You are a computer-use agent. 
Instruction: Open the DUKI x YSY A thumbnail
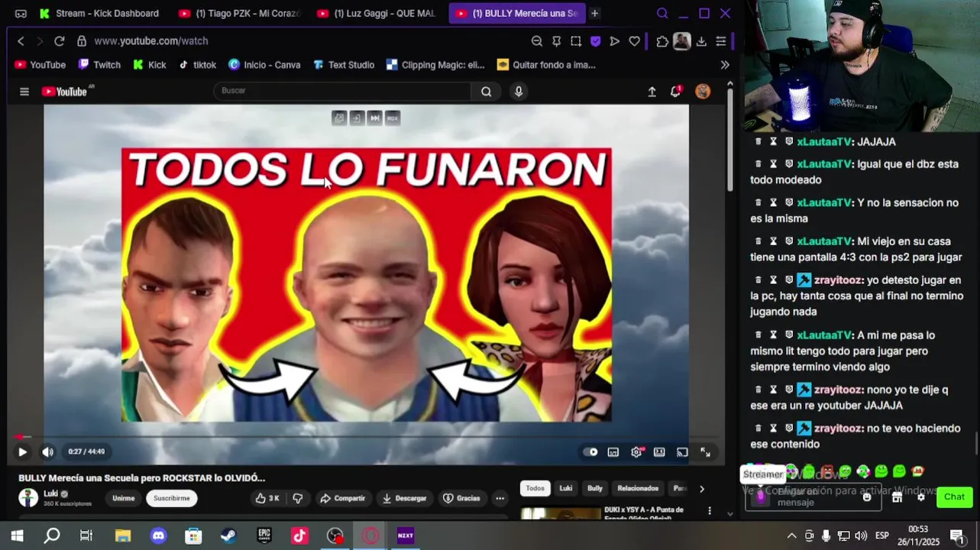point(561,513)
